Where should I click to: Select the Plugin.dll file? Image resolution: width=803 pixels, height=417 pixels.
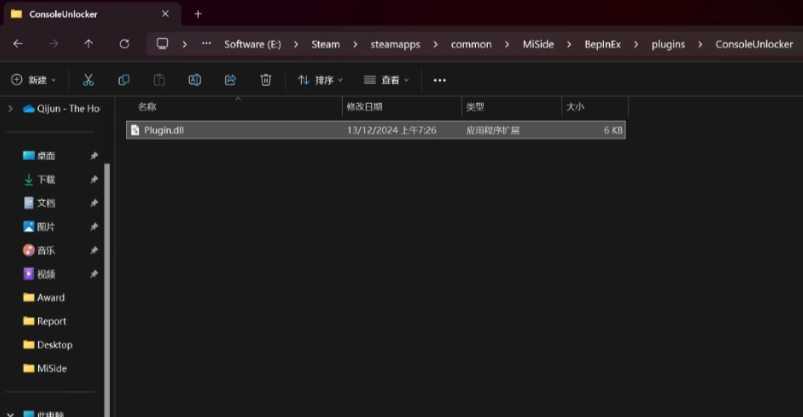pos(165,130)
